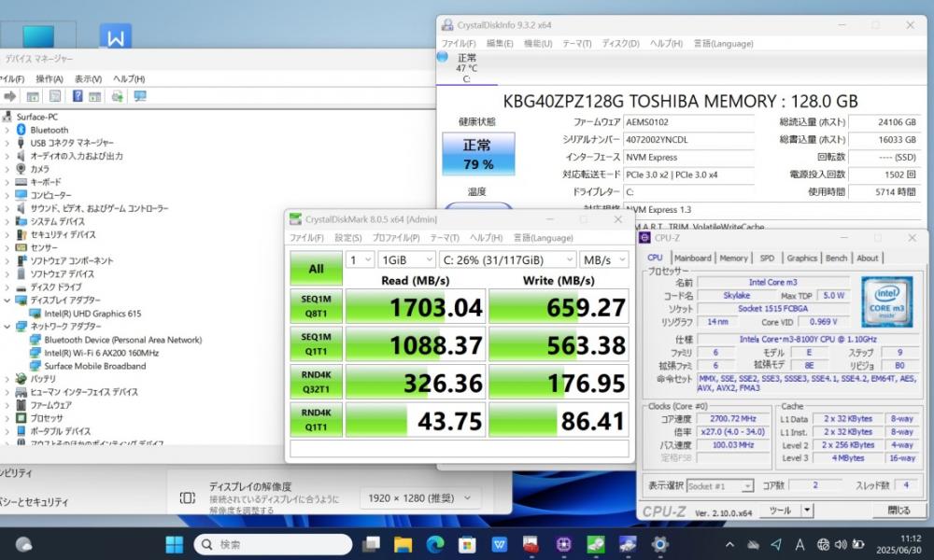Click the blue disk status indicator for drive C:
This screenshot has height=560, width=934.
[442, 57]
